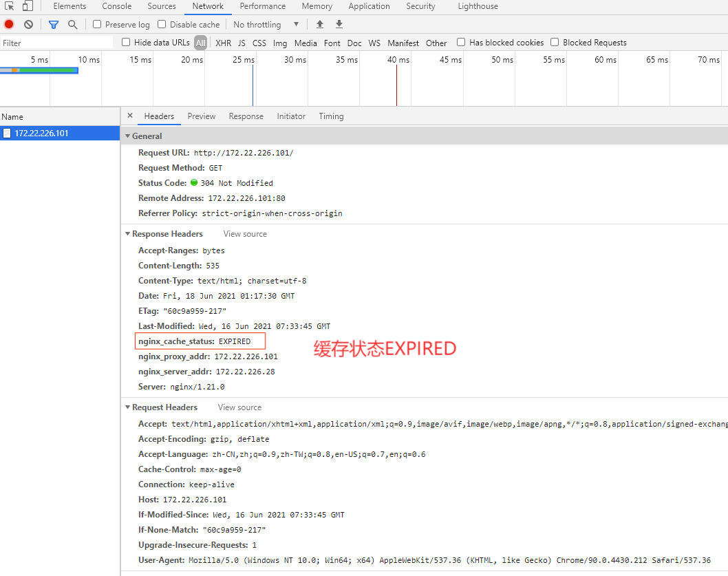728x576 pixels.
Task: View source of Request Headers
Action: coord(239,407)
